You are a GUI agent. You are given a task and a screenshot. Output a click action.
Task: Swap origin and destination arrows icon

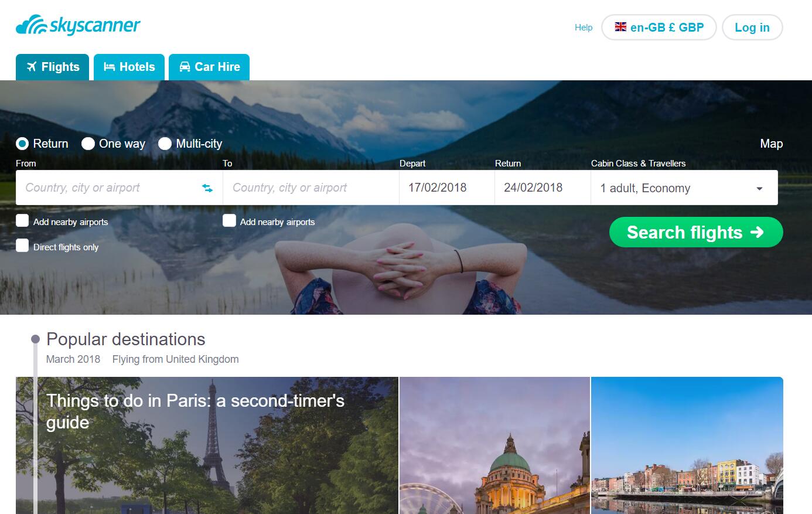[207, 188]
